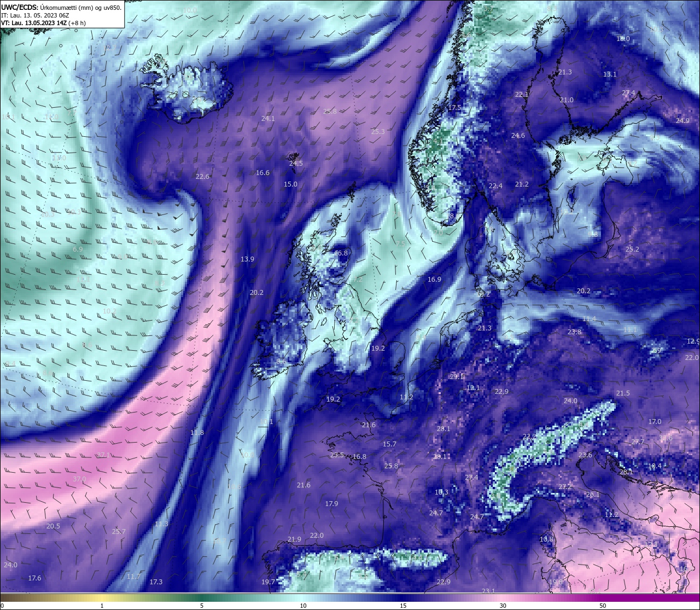
Task: Click the 24.9 value at the eastern edge
Action: pyautogui.click(x=682, y=121)
